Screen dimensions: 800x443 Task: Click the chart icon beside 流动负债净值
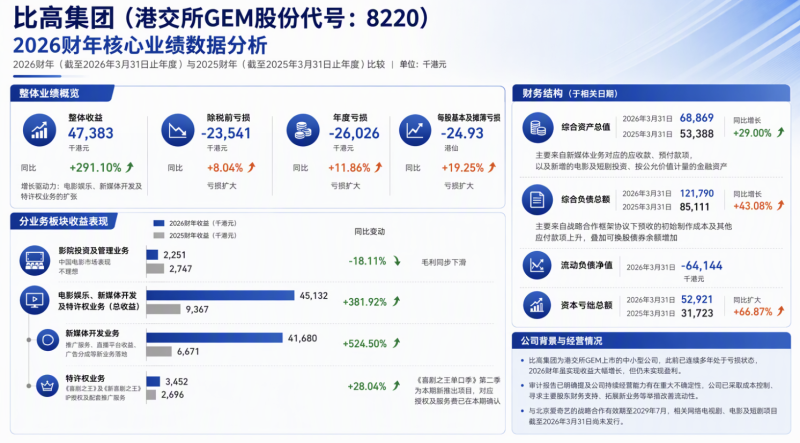tap(537, 265)
